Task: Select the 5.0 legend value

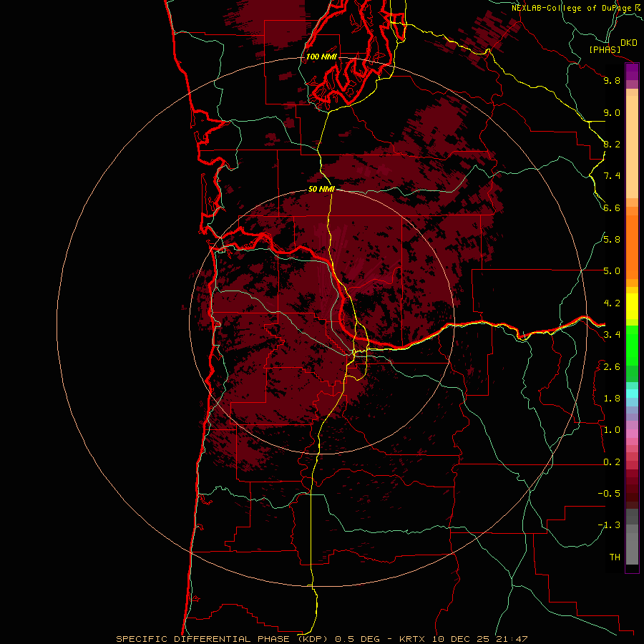Action: [x=612, y=271]
